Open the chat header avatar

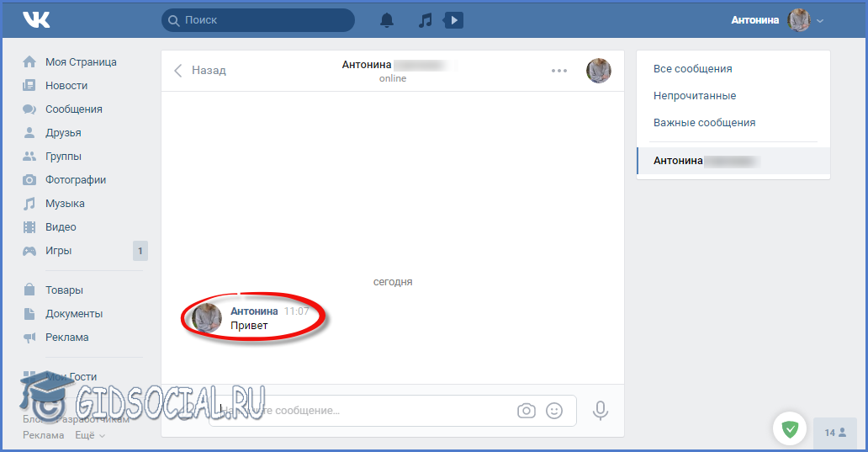click(x=598, y=71)
